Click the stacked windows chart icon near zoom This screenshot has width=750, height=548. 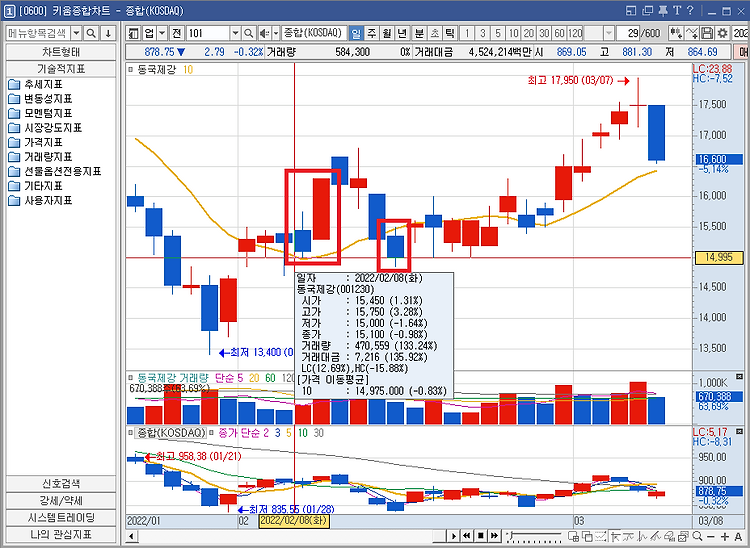[x=684, y=536]
